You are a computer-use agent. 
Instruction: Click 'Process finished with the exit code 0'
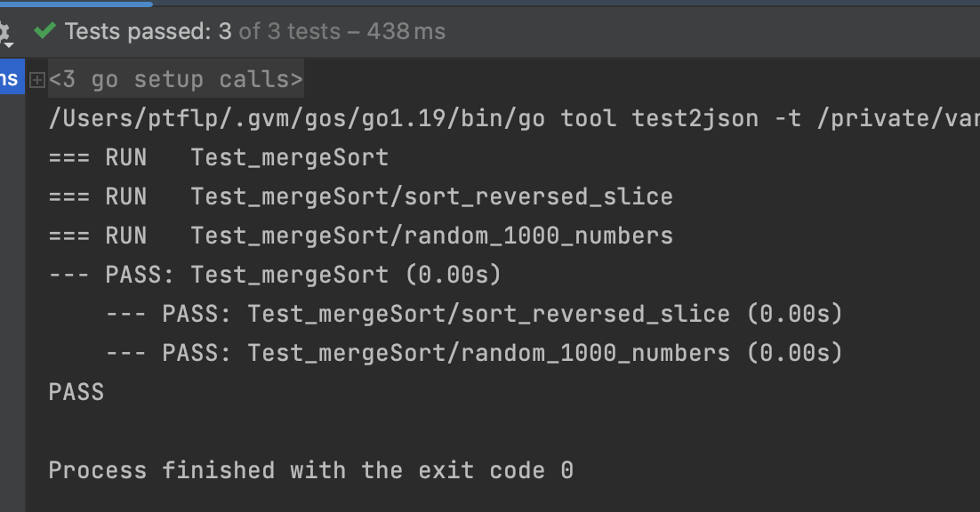[310, 470]
